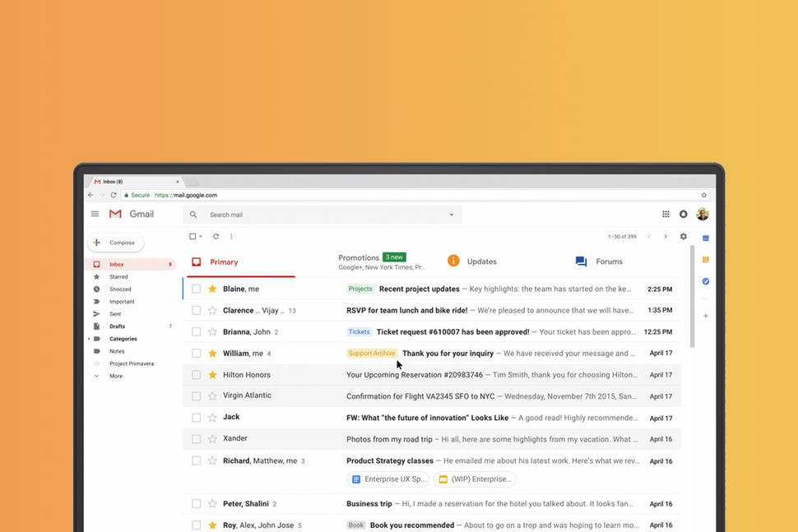Select the Blaine email checkbox
This screenshot has width=798, height=532.
[x=196, y=289]
